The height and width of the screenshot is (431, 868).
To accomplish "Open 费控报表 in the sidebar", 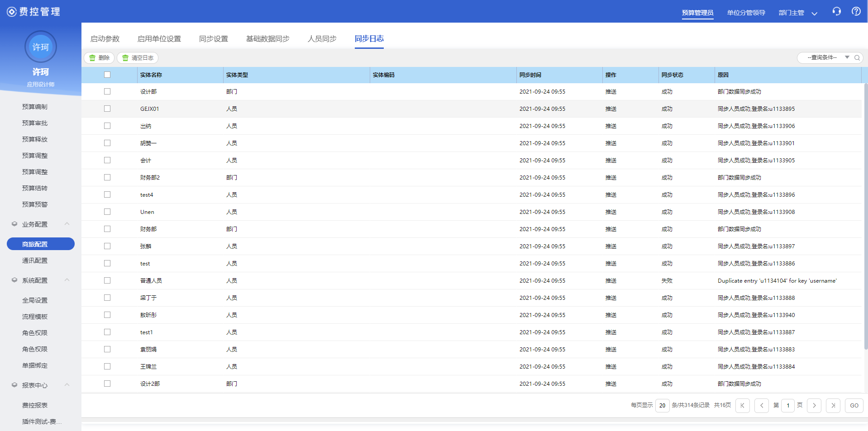I will pos(35,405).
